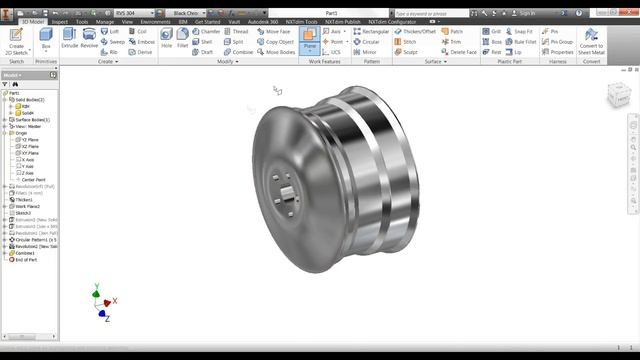Viewport: 640px width, 360px height.
Task: Open the Environments ribbon tab
Action: pyautogui.click(x=155, y=22)
